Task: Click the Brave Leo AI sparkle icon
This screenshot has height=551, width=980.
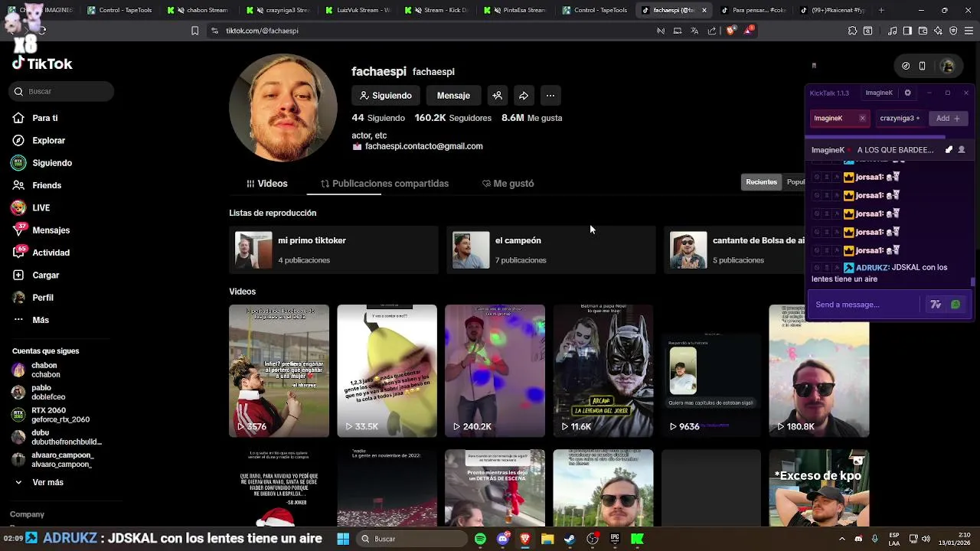Action: [938, 31]
